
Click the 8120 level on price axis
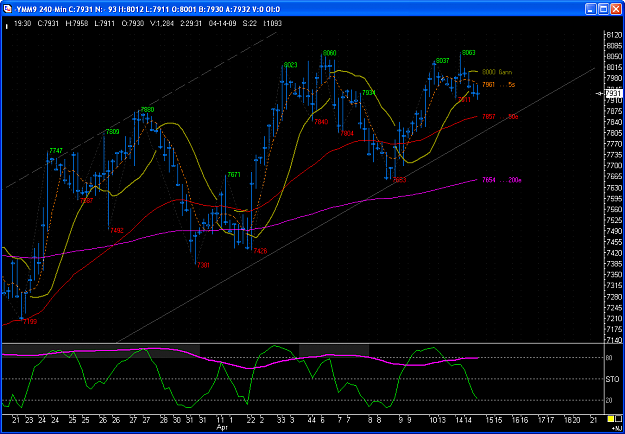613,35
